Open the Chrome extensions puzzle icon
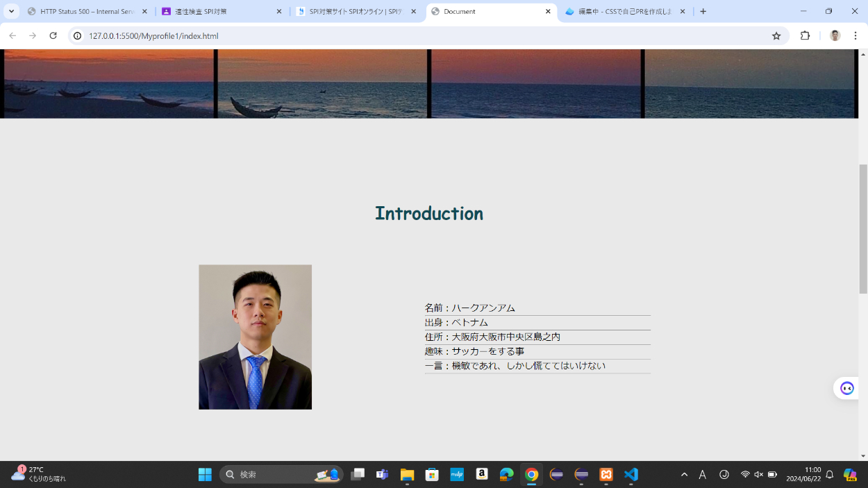Screen dimensions: 868x488 805,35
